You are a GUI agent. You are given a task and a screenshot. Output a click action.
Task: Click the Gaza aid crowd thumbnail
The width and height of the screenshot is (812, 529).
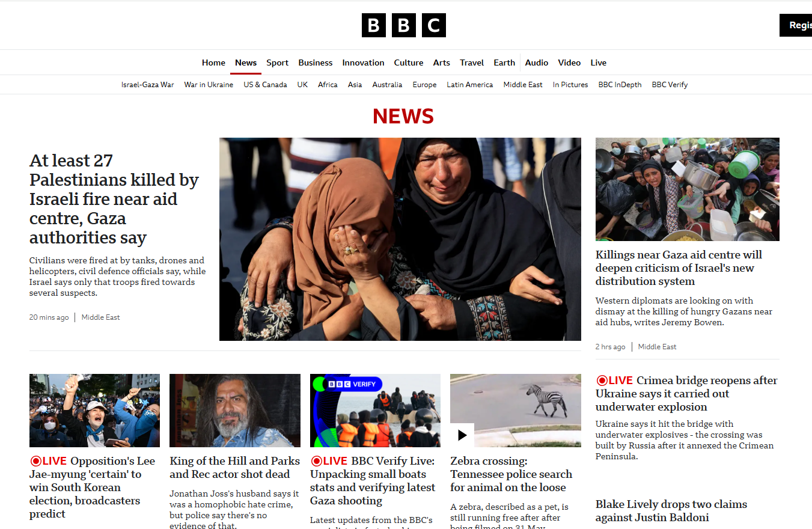(x=687, y=189)
